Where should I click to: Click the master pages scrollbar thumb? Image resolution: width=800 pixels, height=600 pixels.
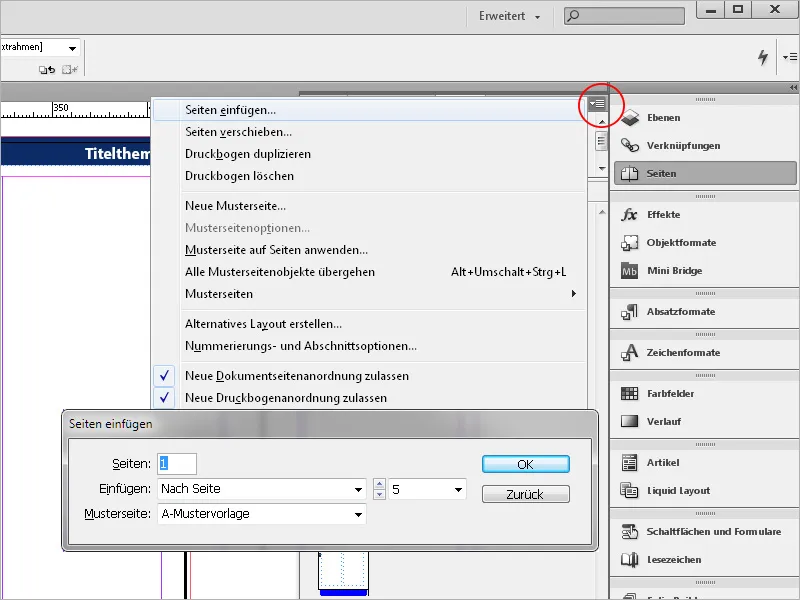602,141
